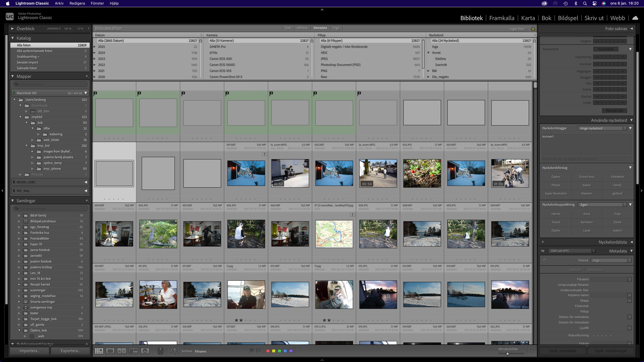The image size is (644, 362).
Task: Click the Importera button
Action: click(29, 351)
